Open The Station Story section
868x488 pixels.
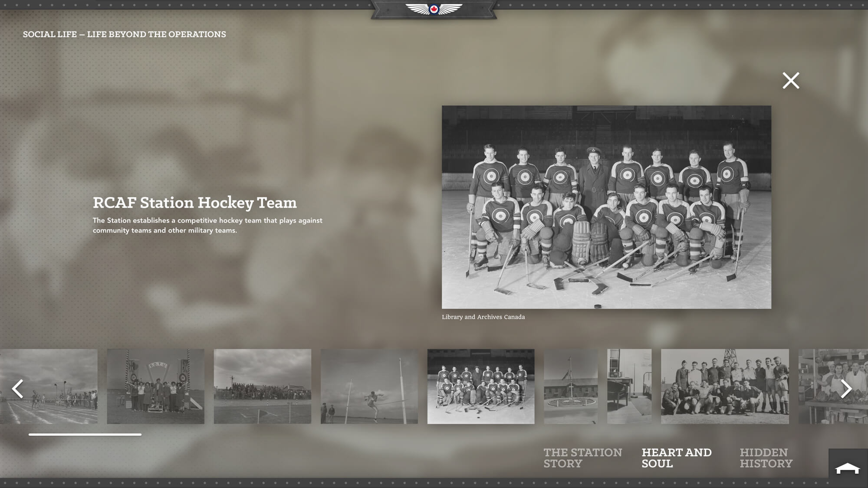(x=582, y=458)
